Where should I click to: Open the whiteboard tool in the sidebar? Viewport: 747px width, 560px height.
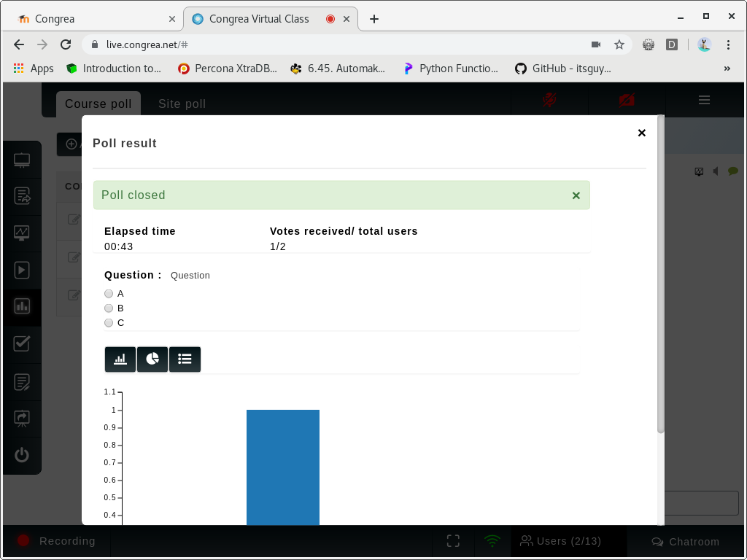pyautogui.click(x=22, y=159)
